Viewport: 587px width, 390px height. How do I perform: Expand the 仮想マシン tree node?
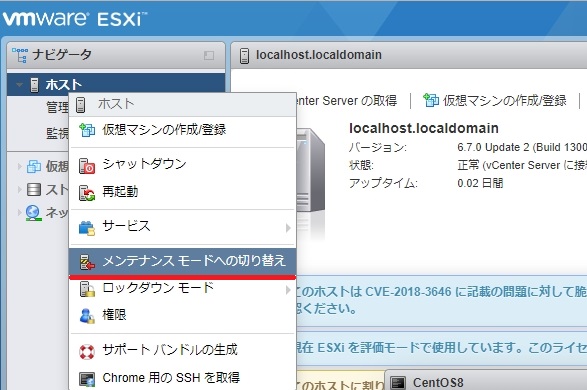coord(19,166)
